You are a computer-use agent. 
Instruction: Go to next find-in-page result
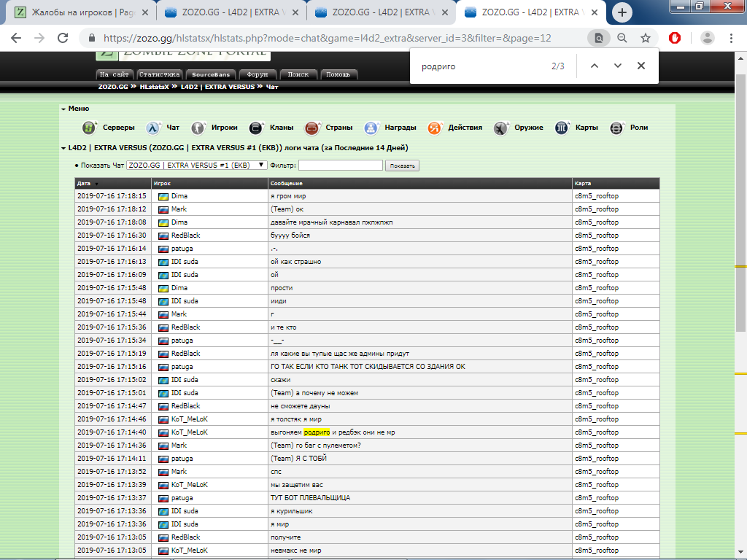(x=618, y=66)
